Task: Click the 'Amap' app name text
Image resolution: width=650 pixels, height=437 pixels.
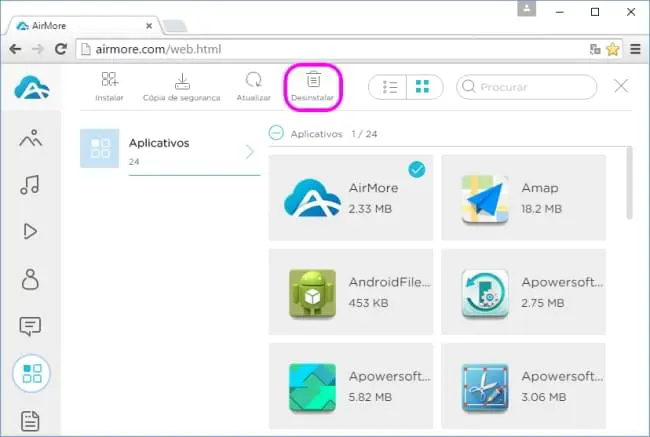Action: [x=540, y=188]
